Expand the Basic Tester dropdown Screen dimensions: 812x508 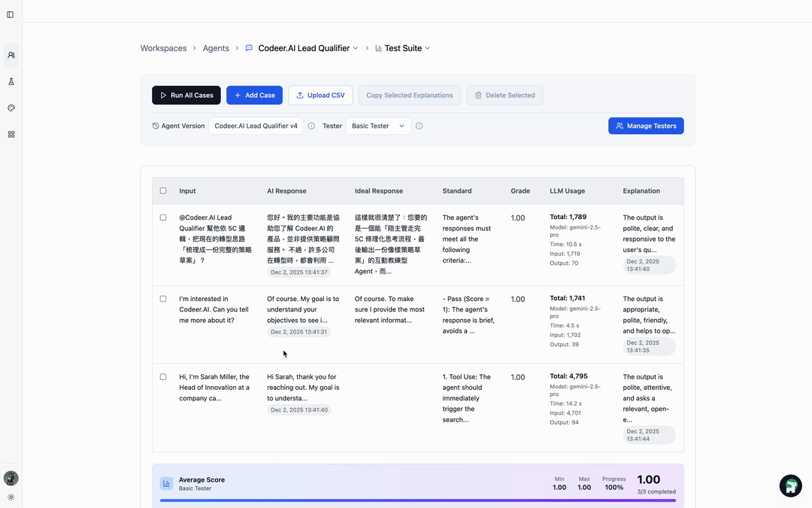(378, 126)
